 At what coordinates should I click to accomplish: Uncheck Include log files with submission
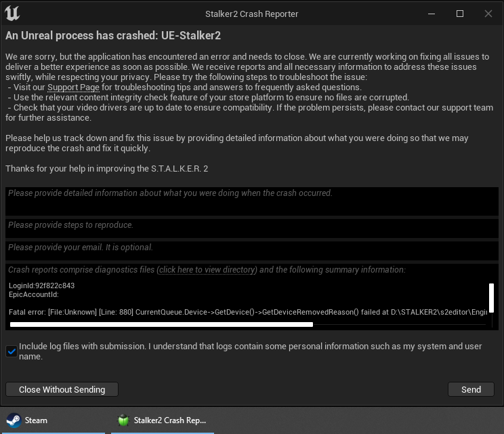click(x=12, y=351)
